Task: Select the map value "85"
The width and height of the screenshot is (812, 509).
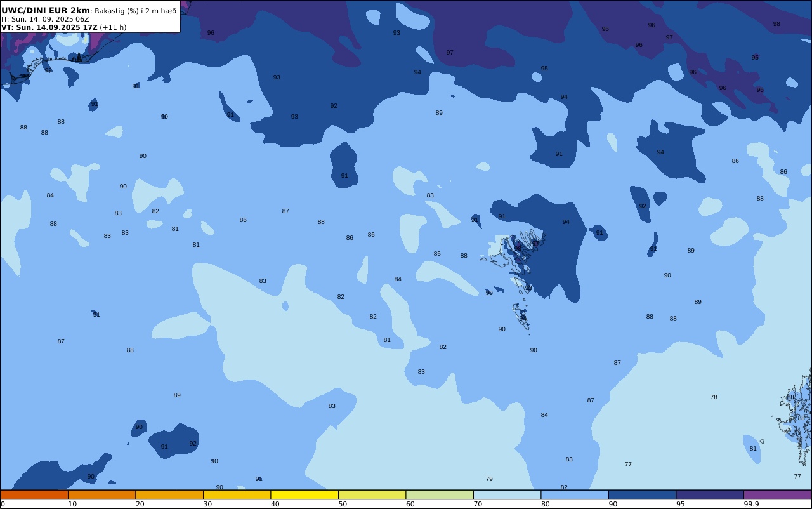Action: [437, 254]
